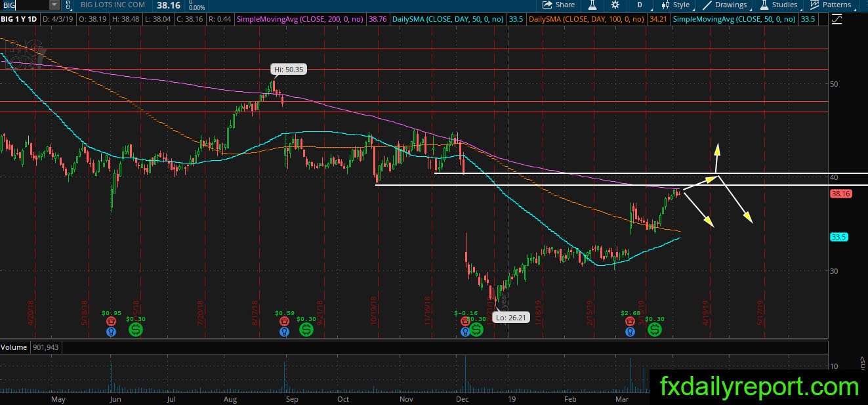Open the D timeframe selector
The width and height of the screenshot is (868, 405).
click(639, 5)
